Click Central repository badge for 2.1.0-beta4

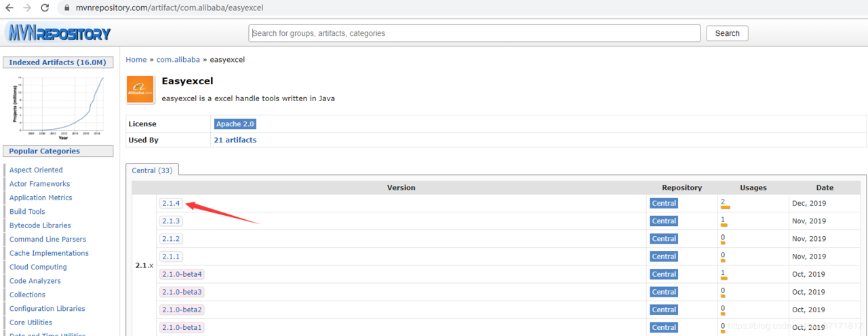click(664, 274)
